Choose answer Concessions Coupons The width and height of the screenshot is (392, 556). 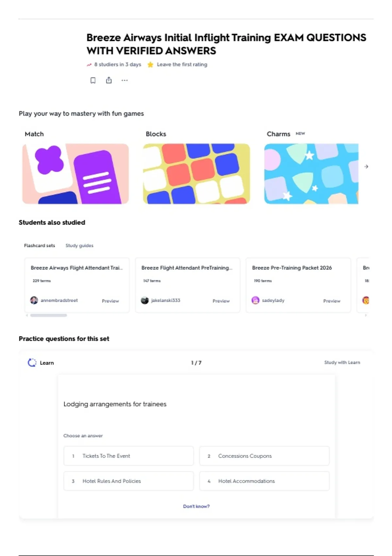click(264, 456)
